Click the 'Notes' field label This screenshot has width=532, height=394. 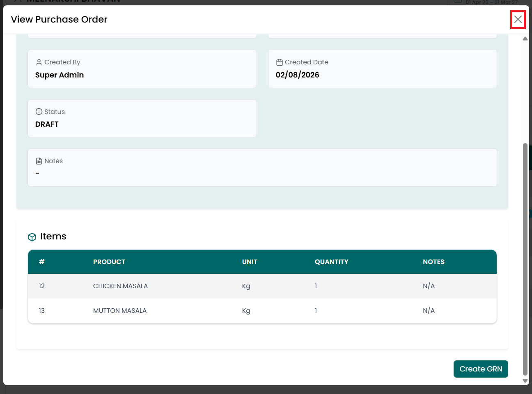(54, 161)
